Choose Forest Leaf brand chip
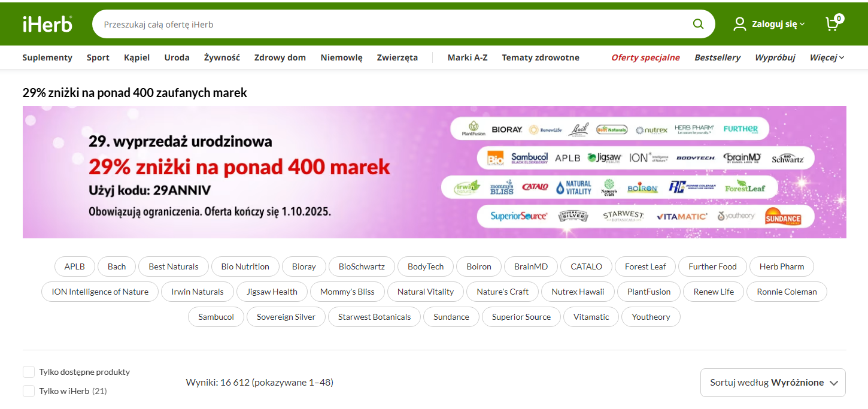 [x=645, y=266]
